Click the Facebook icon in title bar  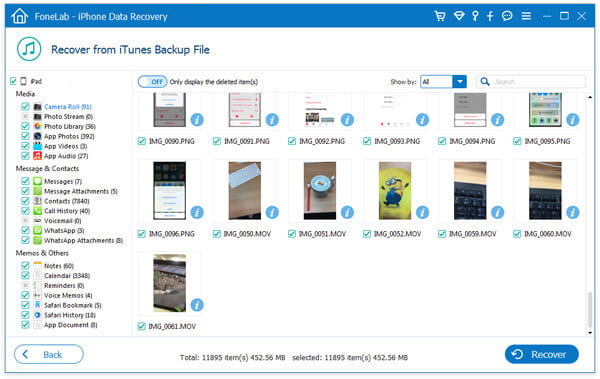tap(490, 16)
